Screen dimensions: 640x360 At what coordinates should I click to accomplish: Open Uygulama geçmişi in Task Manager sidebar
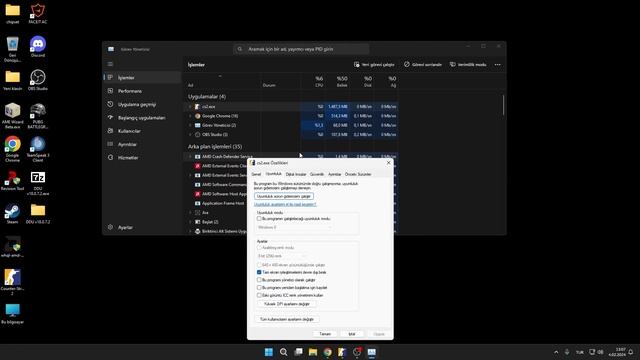point(142,104)
